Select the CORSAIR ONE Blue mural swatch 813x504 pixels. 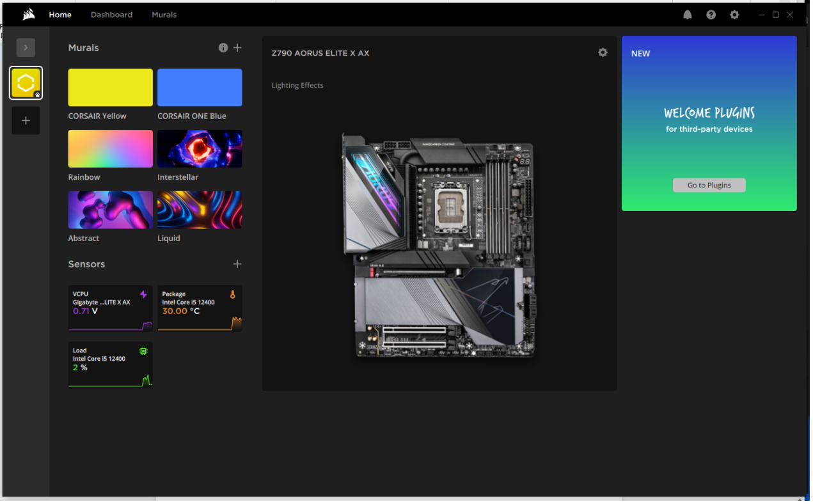(x=200, y=88)
